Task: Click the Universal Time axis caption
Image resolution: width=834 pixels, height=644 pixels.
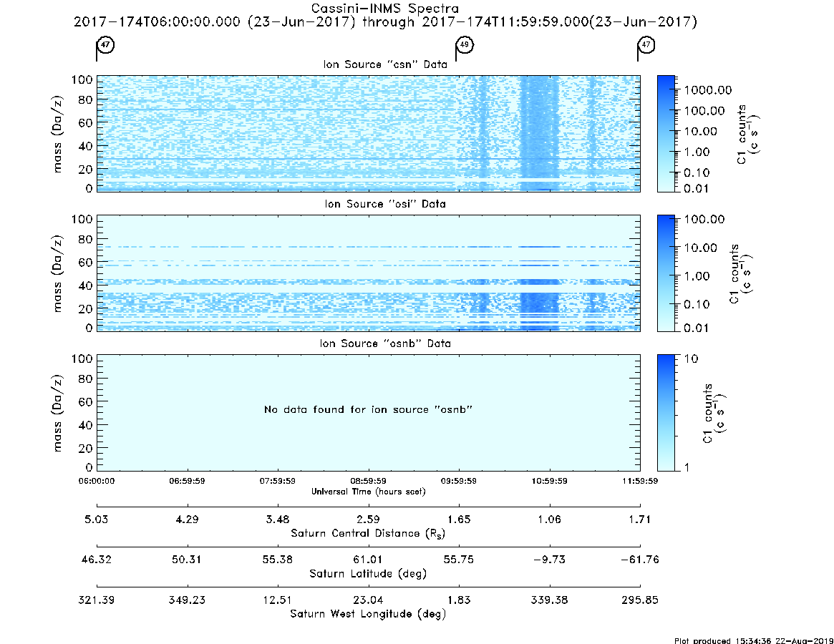Action: [x=368, y=492]
